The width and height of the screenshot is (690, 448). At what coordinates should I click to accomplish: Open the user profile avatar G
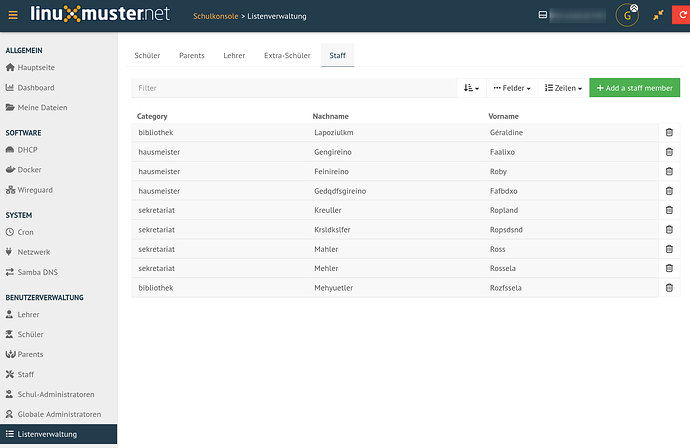(627, 15)
